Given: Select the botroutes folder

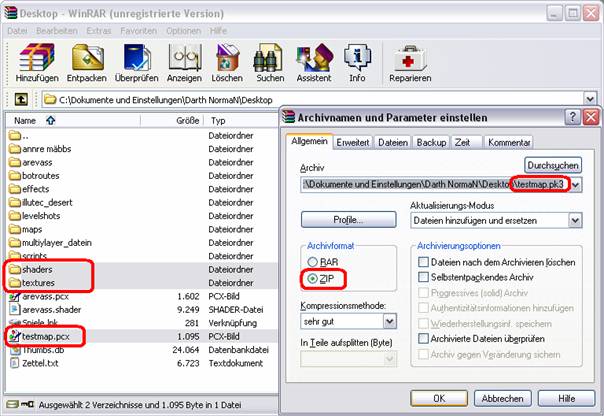Looking at the screenshot, I should pos(35,176).
